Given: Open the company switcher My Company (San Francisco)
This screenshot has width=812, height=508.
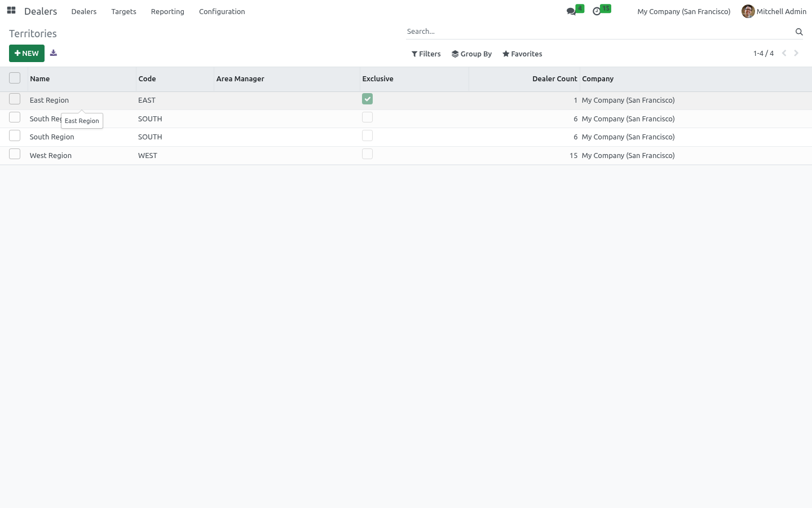Looking at the screenshot, I should coord(683,11).
